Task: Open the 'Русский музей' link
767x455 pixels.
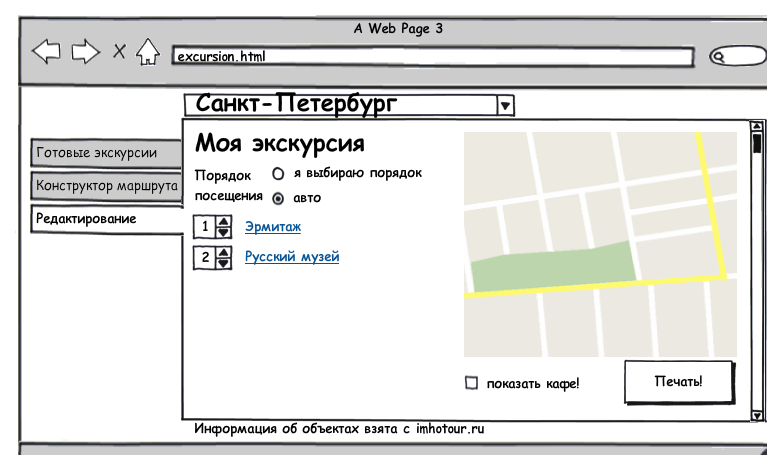Action: click(x=292, y=257)
